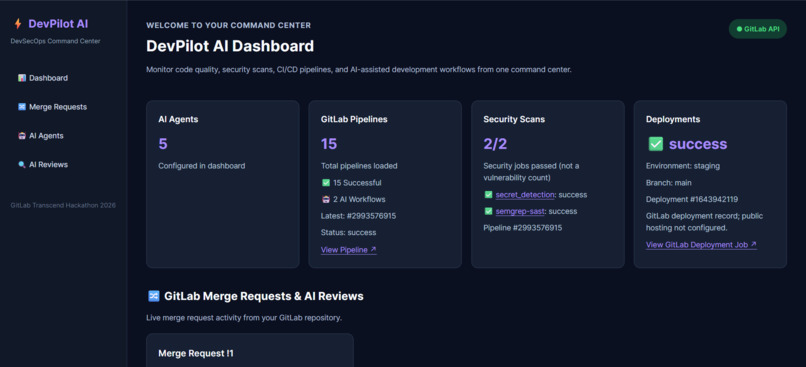Click 'Pipeline #2993576915' in Security Scans card
The image size is (806, 367).
(x=523, y=228)
